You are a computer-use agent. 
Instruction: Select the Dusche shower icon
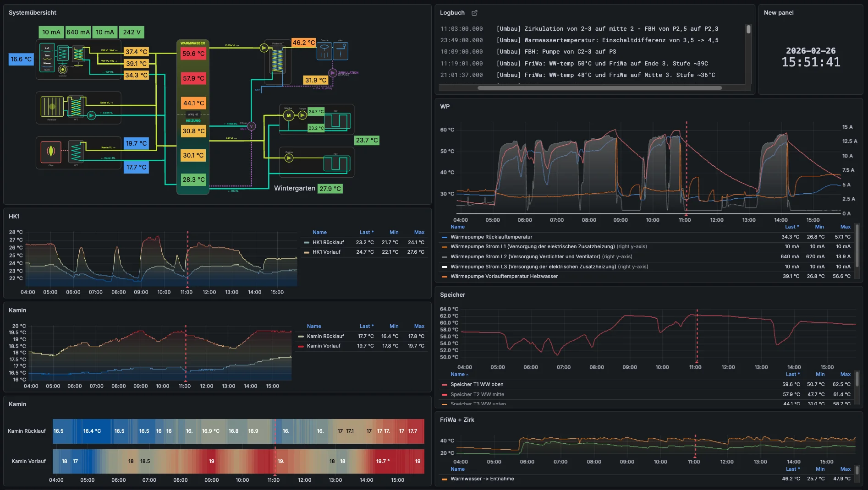tap(324, 51)
